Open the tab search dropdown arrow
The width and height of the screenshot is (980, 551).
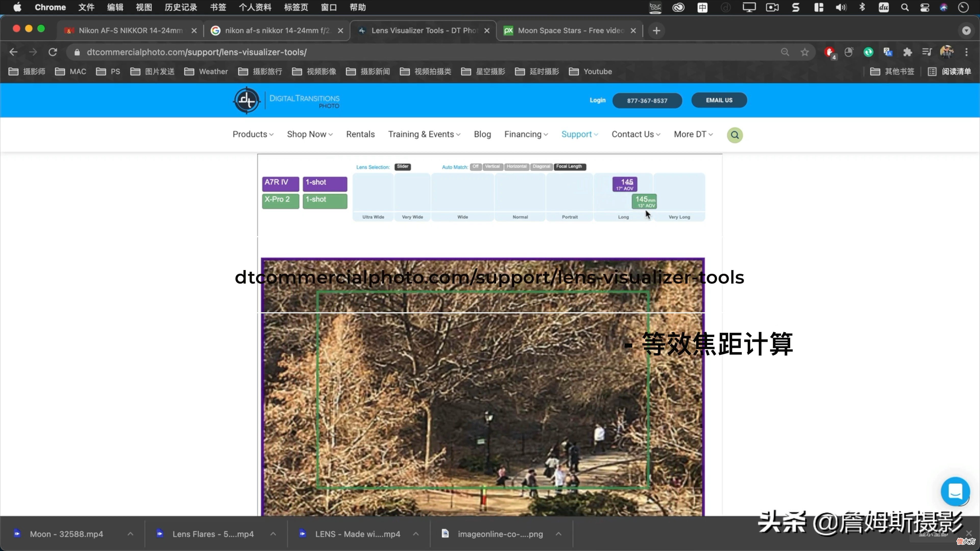tap(966, 30)
